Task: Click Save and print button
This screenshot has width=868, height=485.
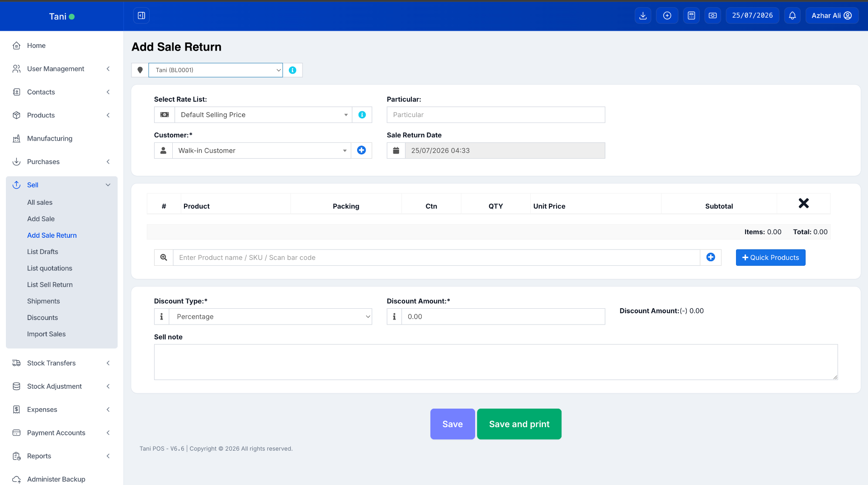Action: coord(519,424)
